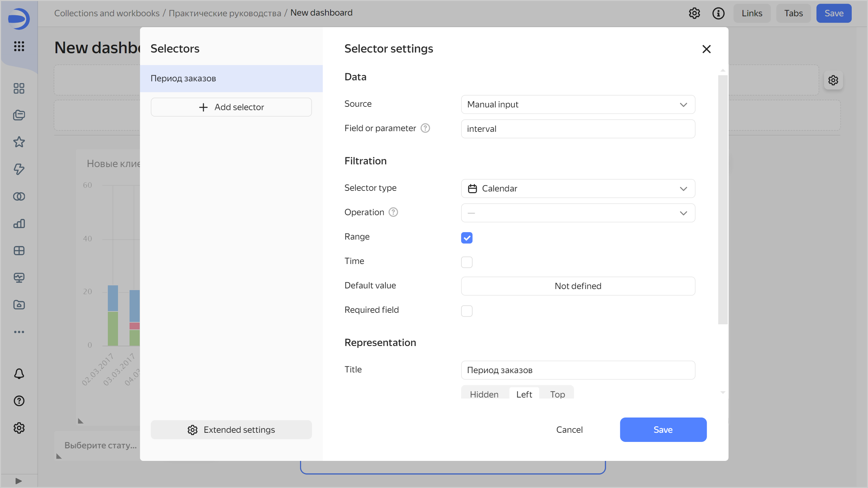Click the notifications bell icon
Image resolution: width=868 pixels, height=488 pixels.
point(19,374)
